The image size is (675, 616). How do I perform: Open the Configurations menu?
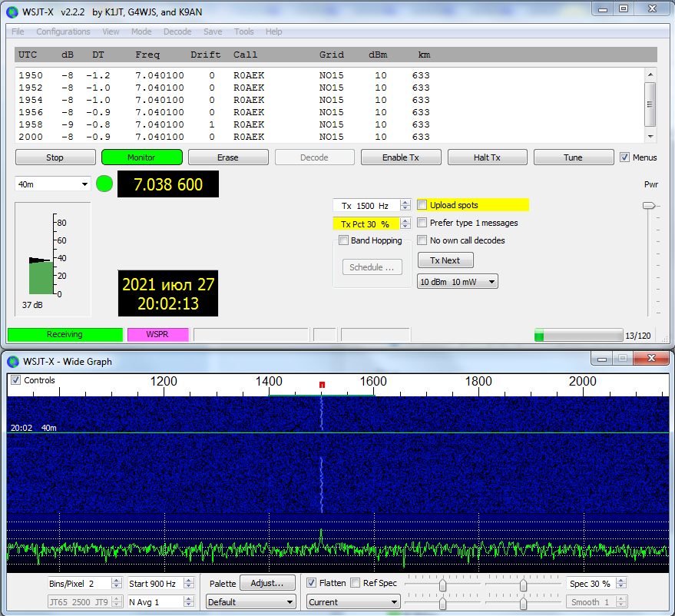tap(63, 31)
